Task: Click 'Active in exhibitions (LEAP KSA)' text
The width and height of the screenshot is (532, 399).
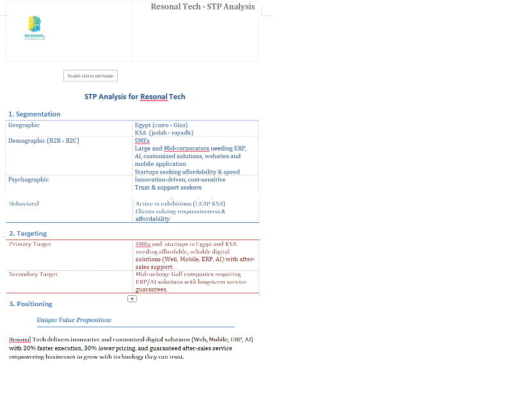Action: point(180,204)
